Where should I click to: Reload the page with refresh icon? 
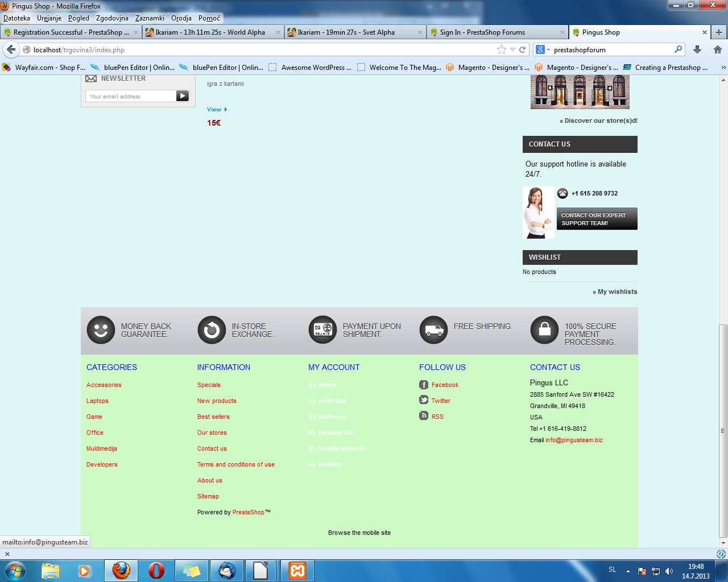pyautogui.click(x=522, y=49)
